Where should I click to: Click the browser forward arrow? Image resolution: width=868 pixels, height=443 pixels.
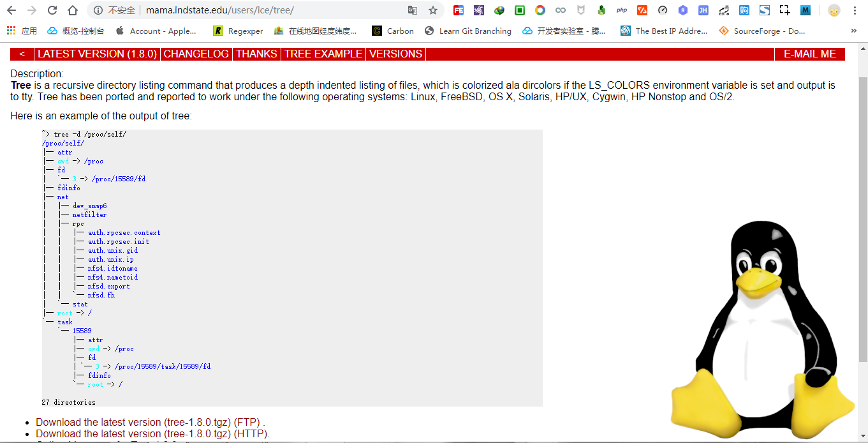click(32, 10)
